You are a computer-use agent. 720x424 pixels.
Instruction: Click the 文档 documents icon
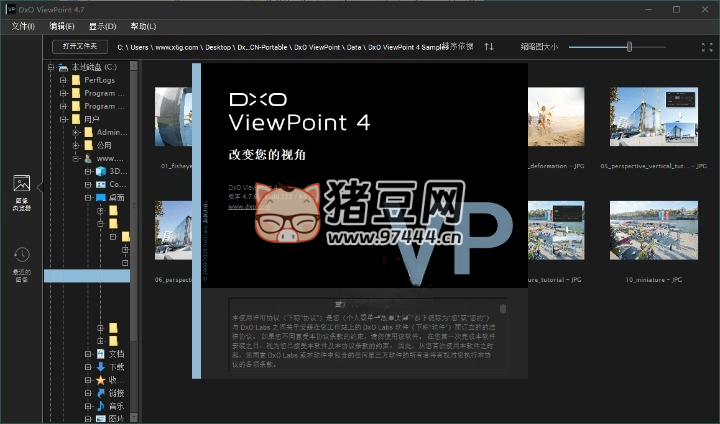pos(101,354)
